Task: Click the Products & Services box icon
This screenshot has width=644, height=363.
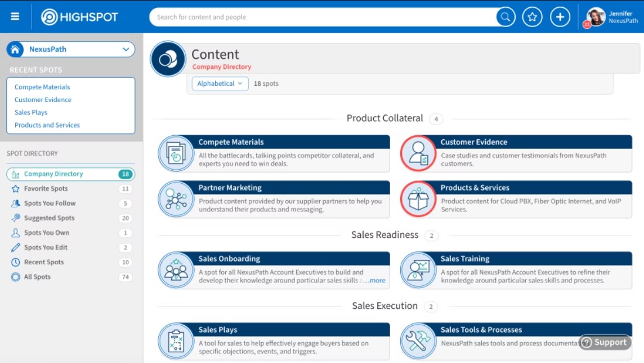Action: 418,199
